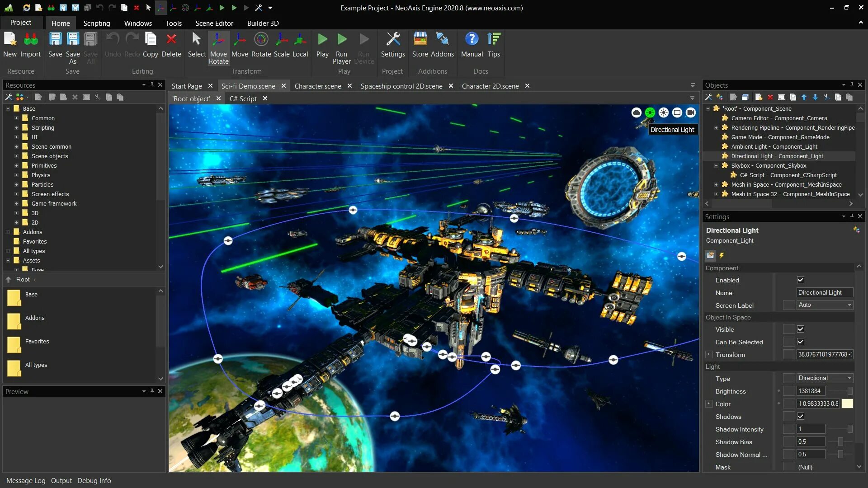Expand the Addons folder in Resources

tap(8, 232)
